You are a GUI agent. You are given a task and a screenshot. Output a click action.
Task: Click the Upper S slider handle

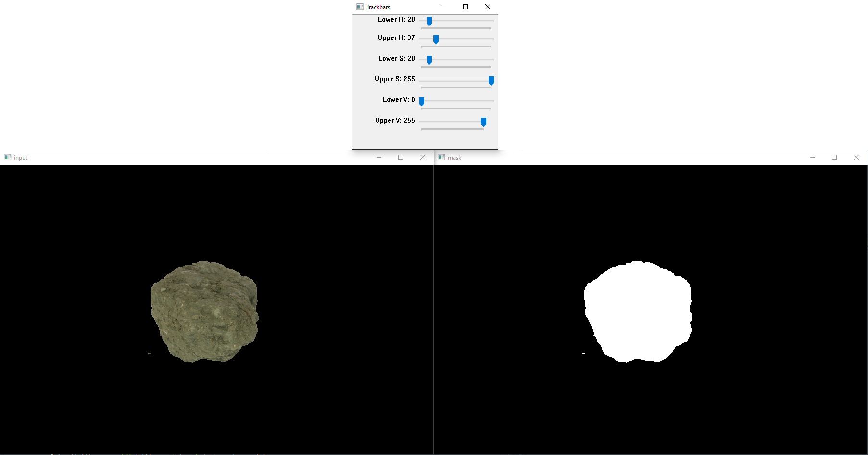pyautogui.click(x=491, y=81)
